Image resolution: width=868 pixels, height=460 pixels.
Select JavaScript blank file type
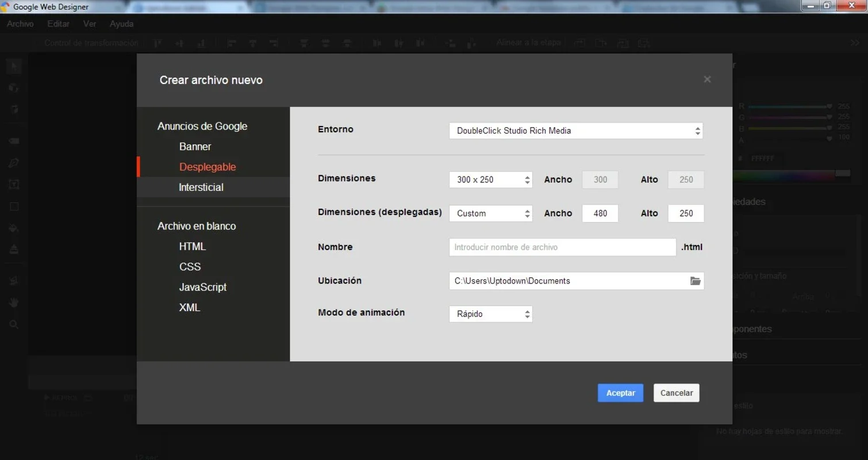(203, 287)
